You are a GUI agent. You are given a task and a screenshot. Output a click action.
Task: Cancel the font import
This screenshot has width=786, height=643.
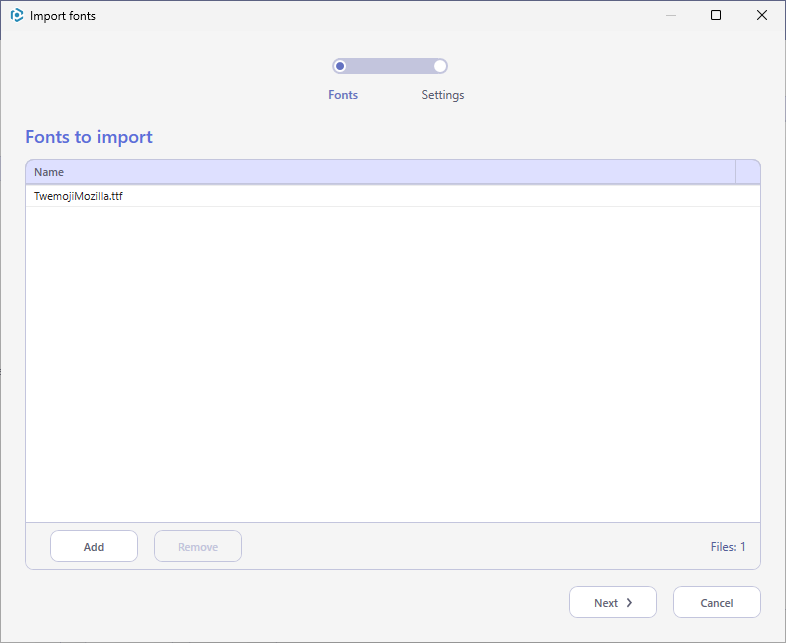click(716, 602)
